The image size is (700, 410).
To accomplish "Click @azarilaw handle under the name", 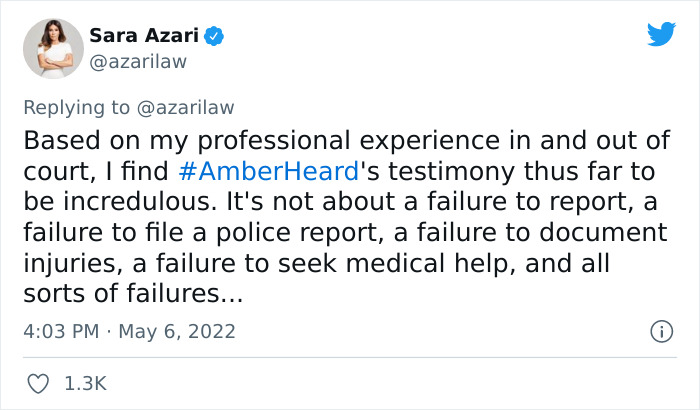I will (138, 62).
